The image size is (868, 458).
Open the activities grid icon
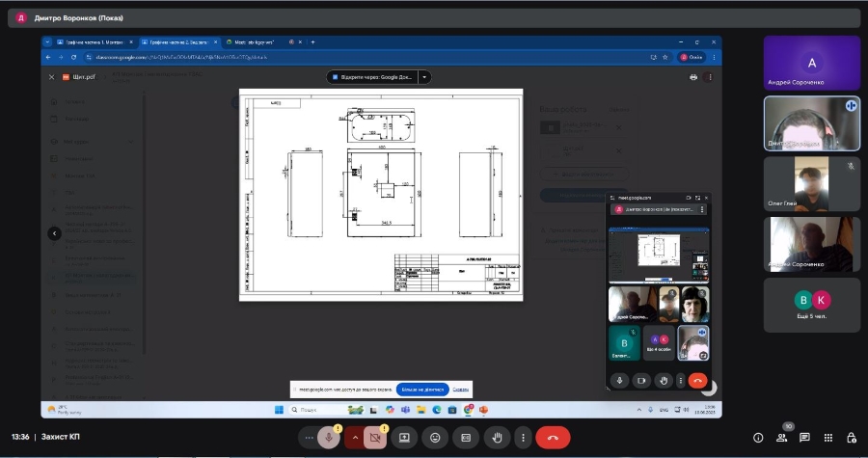(x=827, y=438)
